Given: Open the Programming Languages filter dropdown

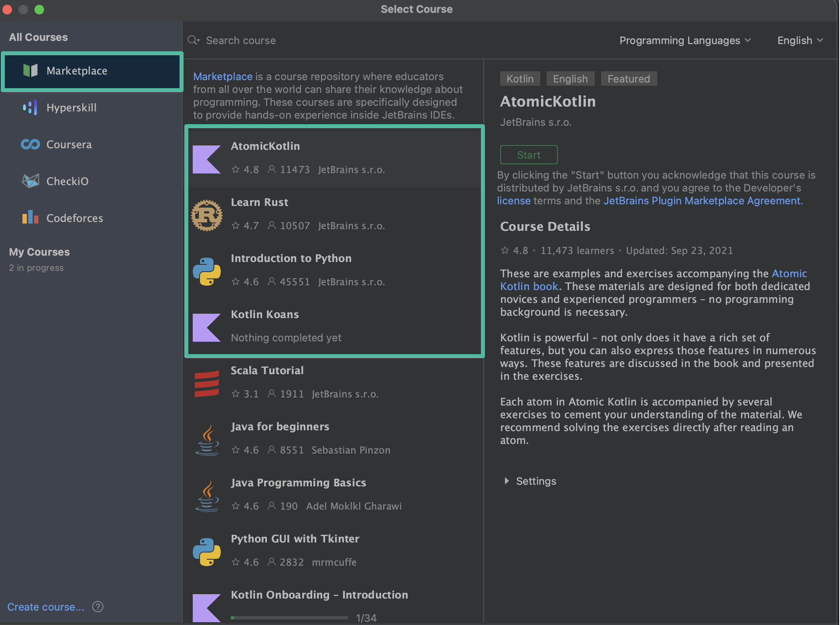Looking at the screenshot, I should (685, 40).
